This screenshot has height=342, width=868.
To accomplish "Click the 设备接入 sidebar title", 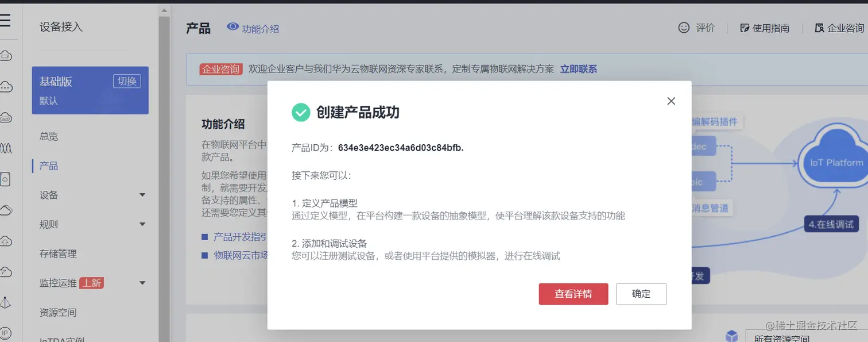I will (x=61, y=27).
